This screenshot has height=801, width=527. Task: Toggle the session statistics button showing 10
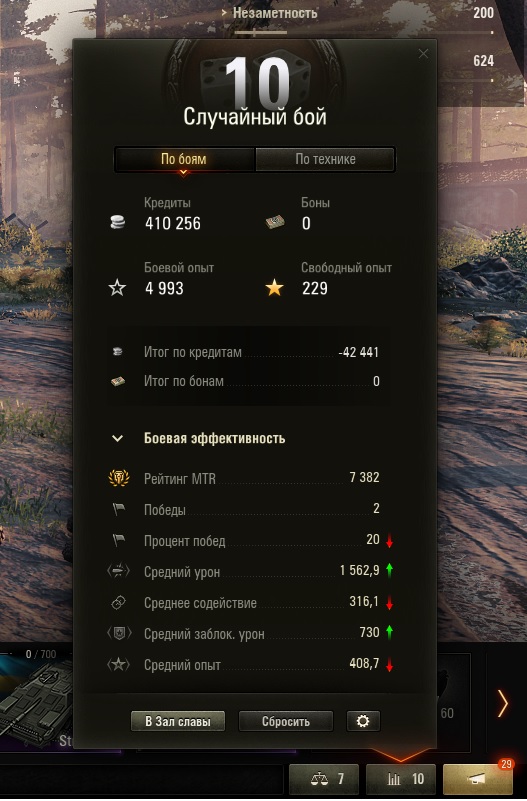pos(401,779)
